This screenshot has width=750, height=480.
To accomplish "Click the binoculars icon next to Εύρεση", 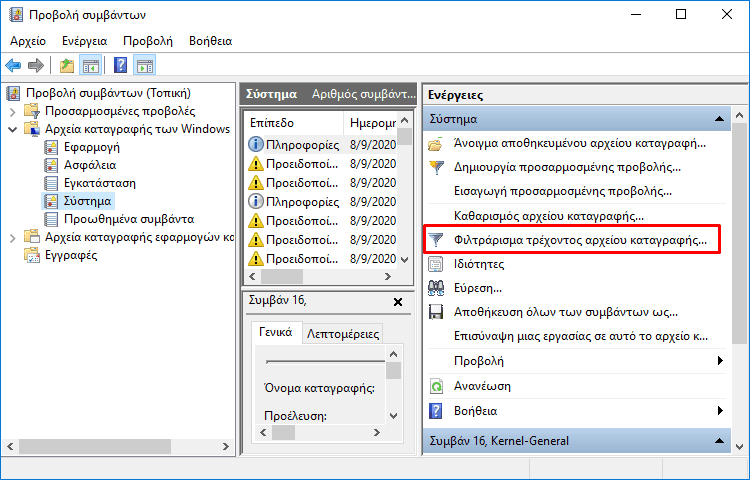I will pyautogui.click(x=436, y=287).
